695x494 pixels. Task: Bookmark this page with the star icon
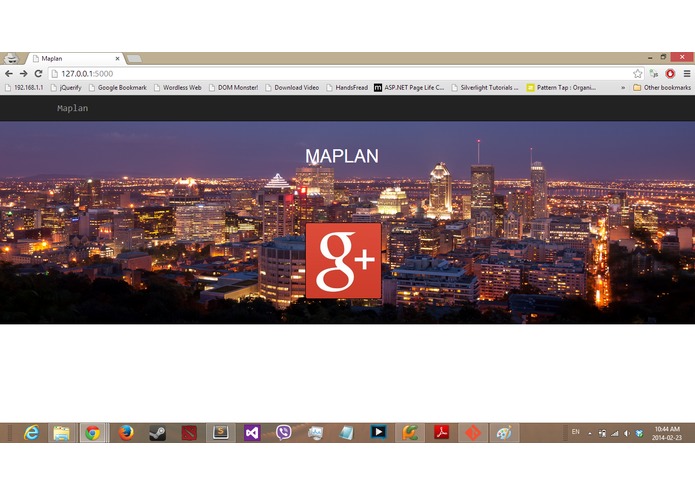point(637,74)
